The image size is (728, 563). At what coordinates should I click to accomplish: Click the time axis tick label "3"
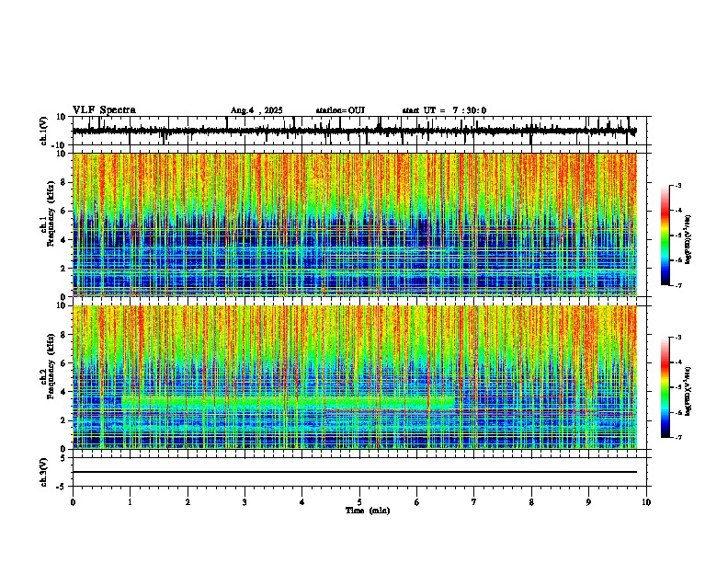click(245, 502)
